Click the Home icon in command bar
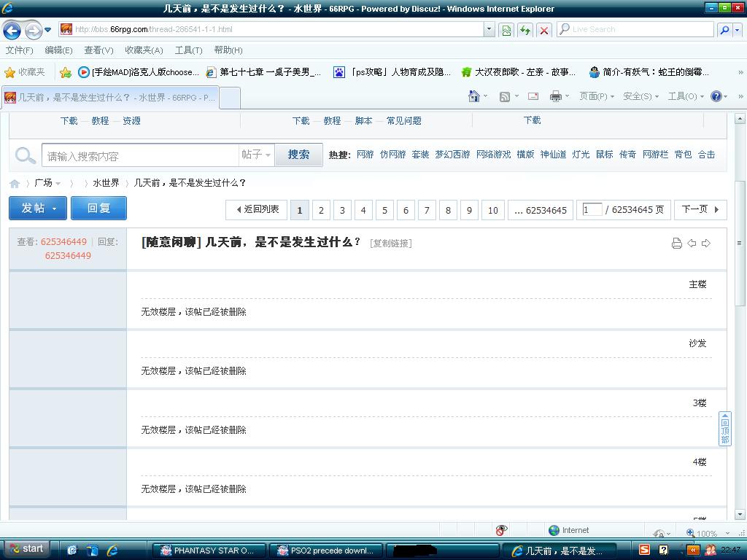Viewport: 747px width, 560px height. pos(474,96)
